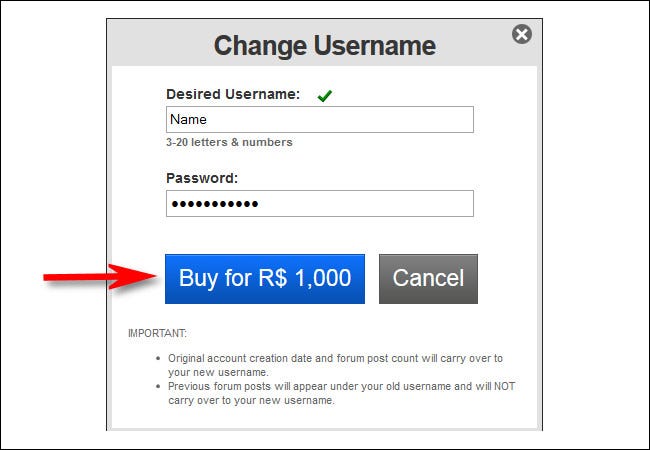Click the "Desired Username:" label
The height and width of the screenshot is (450, 650).
233,95
